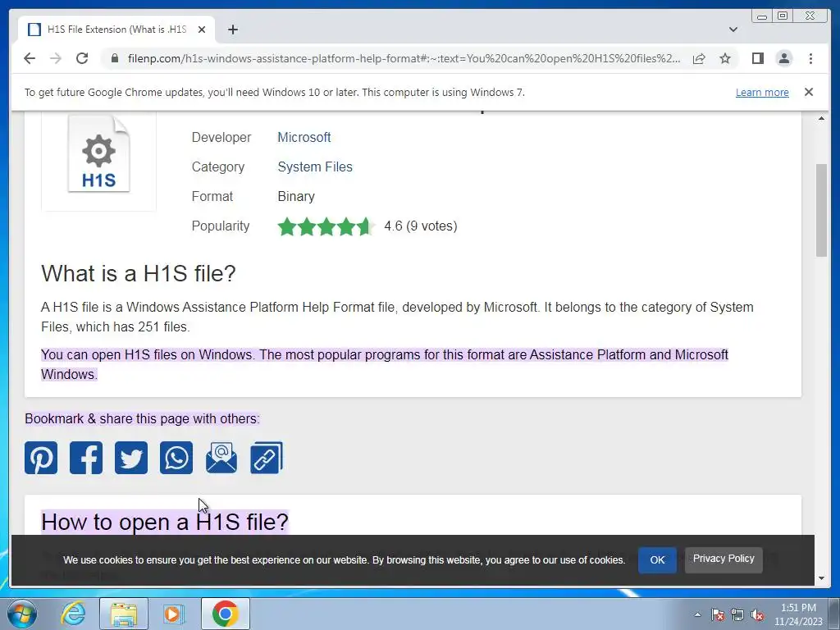Image resolution: width=840 pixels, height=630 pixels.
Task: Open the Microsoft developer link
Action: click(x=304, y=137)
